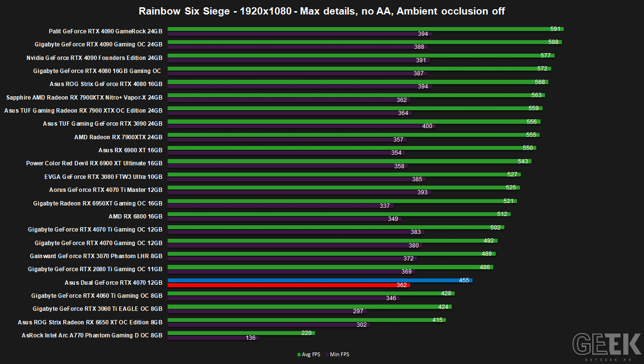
Task: Click the blue 455 Avg FPS bar
Action: tap(320, 280)
